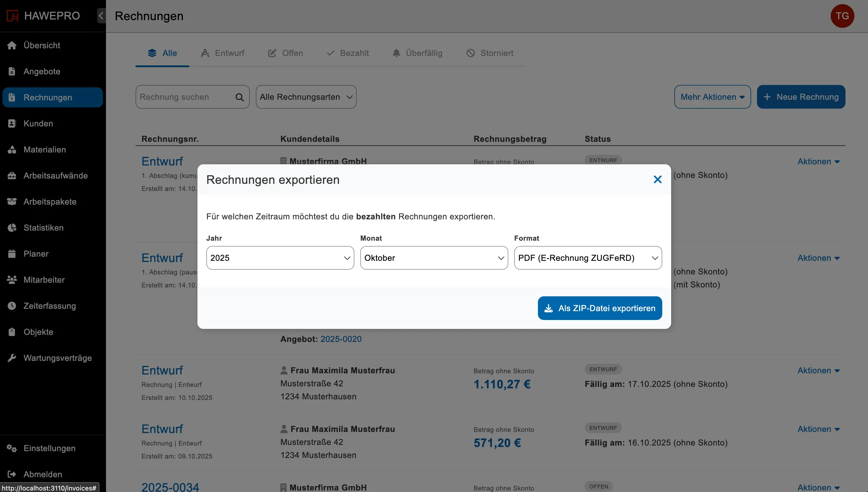Click the search magnifier icon

(x=239, y=97)
